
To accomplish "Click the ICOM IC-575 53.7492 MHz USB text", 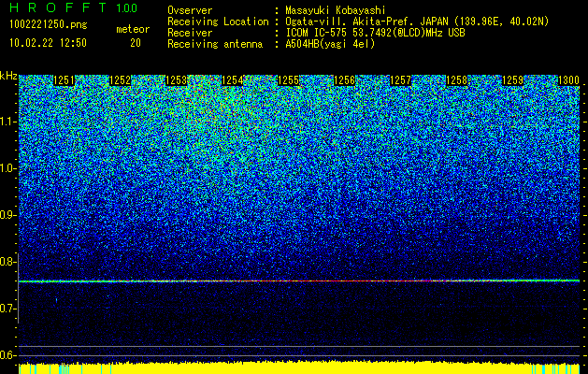I will pos(375,33).
